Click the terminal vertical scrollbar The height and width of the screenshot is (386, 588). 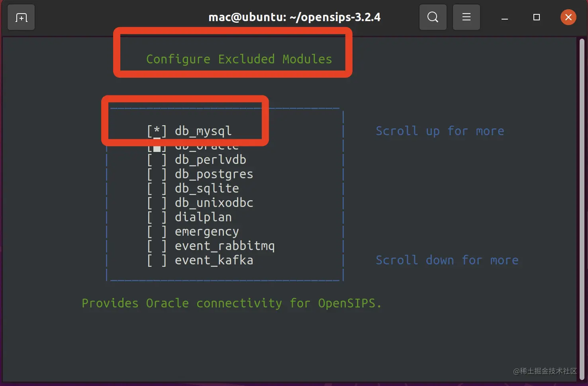(x=582, y=209)
